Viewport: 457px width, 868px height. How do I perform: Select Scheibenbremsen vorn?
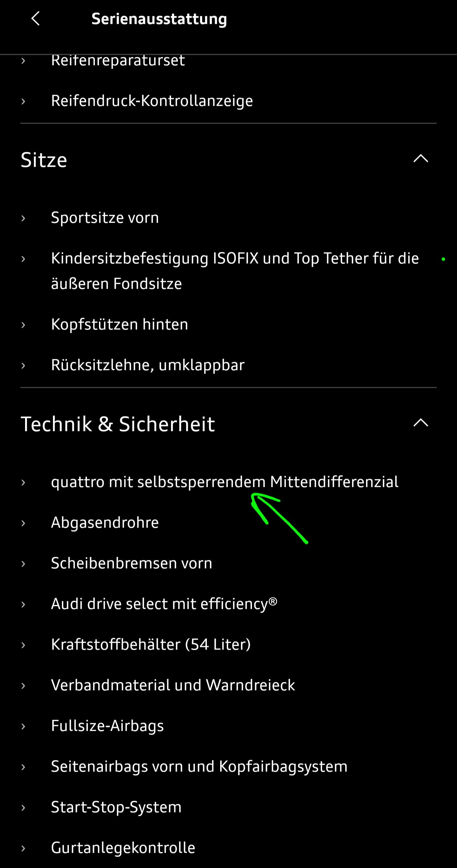click(x=132, y=563)
